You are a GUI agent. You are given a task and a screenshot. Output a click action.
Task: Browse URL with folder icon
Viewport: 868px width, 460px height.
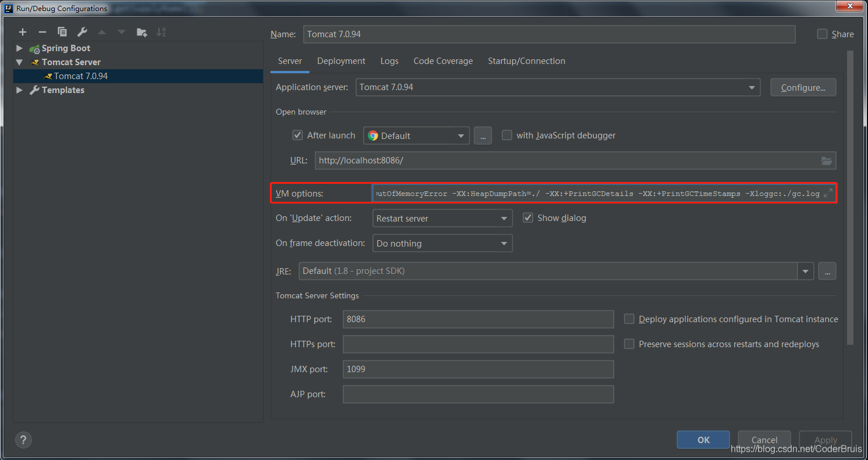click(827, 161)
